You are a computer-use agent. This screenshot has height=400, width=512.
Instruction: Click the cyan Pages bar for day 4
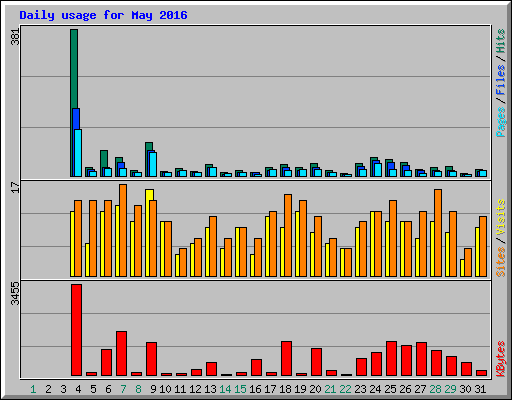coord(78,153)
